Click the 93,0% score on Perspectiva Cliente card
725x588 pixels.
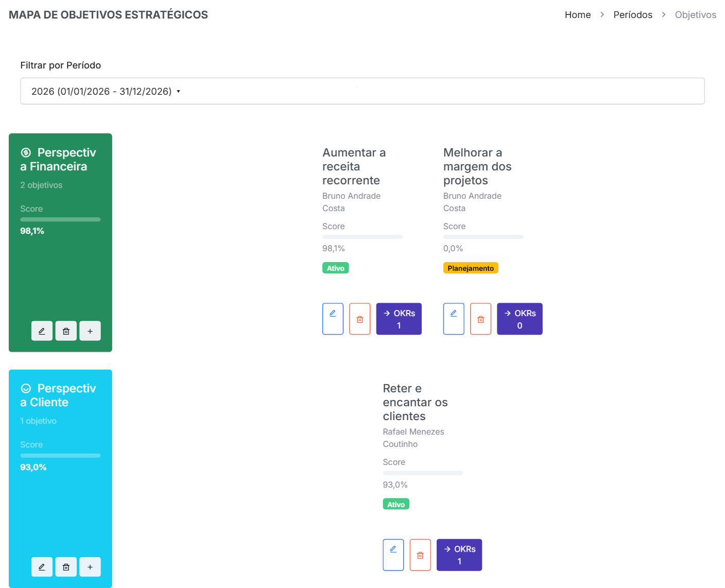tap(33, 468)
